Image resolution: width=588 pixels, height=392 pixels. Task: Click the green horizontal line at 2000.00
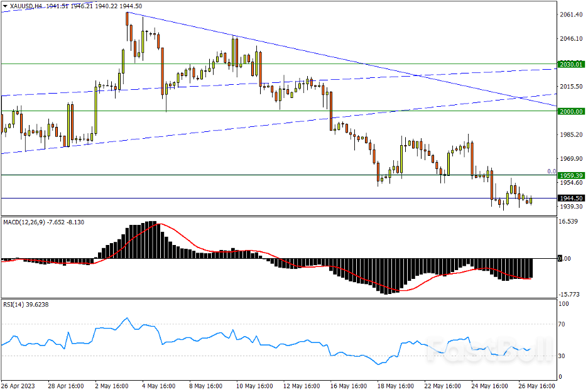click(x=188, y=111)
